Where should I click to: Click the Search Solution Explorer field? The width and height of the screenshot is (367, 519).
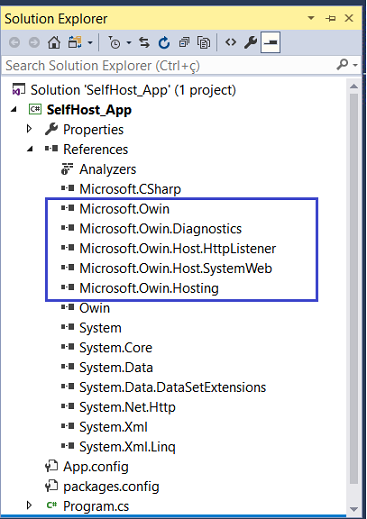[168, 65]
